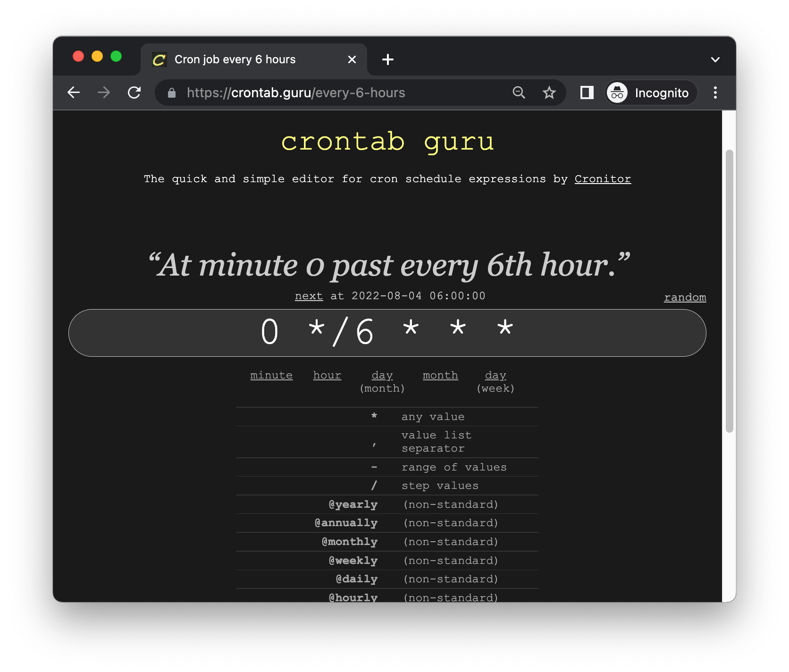Go back to the previous page
This screenshot has height=672, width=789.
[x=74, y=92]
